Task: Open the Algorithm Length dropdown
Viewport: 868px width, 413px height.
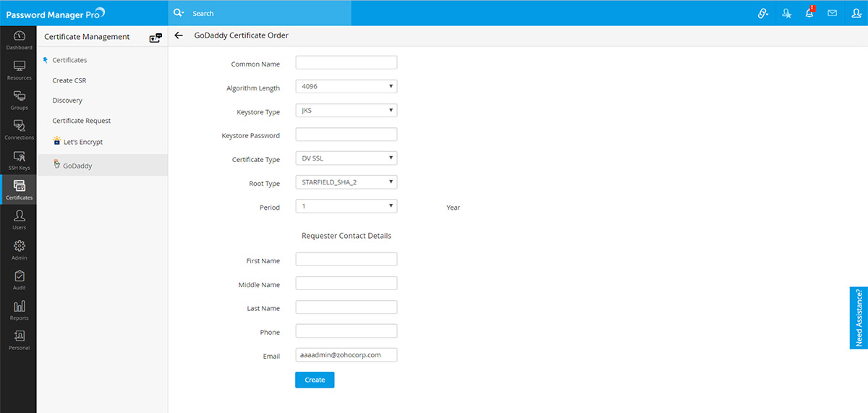Action: 346,87
